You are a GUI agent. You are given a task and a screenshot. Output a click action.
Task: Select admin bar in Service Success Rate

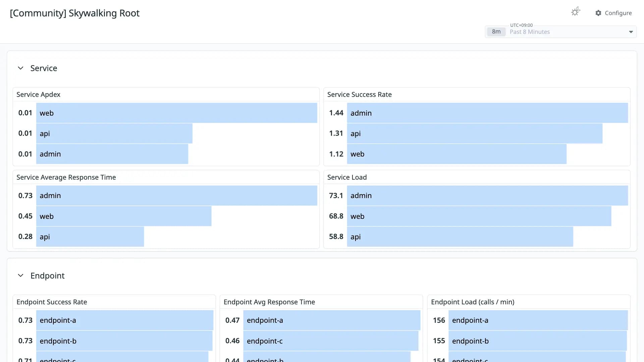487,113
